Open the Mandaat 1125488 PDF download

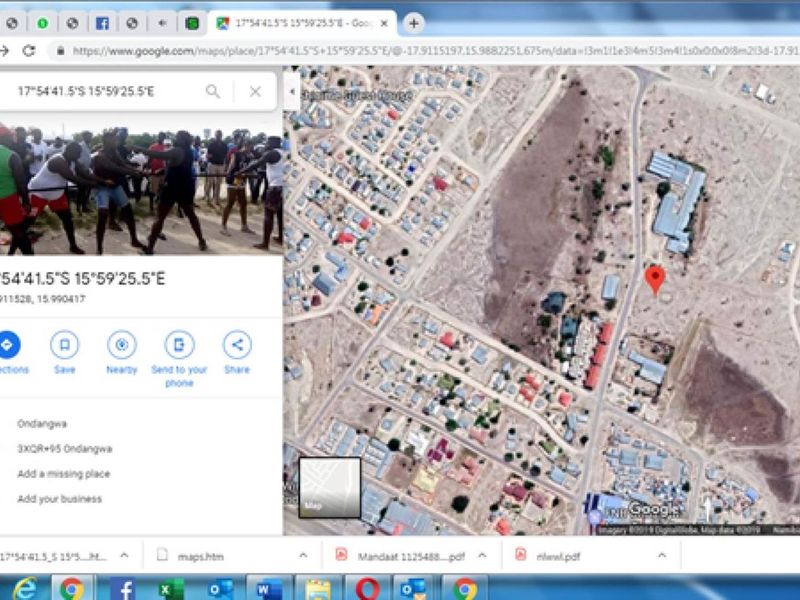coord(411,557)
